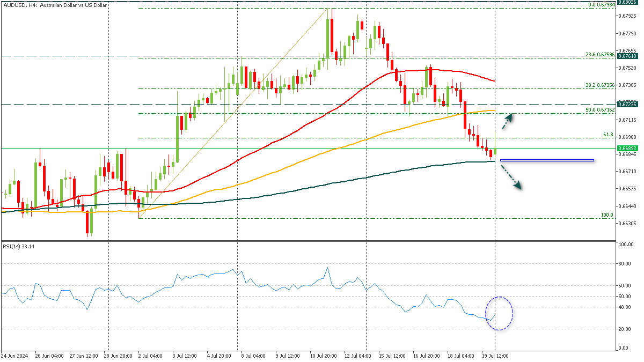Select the 23.6 0.67596 Fibonacci level
Viewport: 644px width, 362px height.
(601, 55)
